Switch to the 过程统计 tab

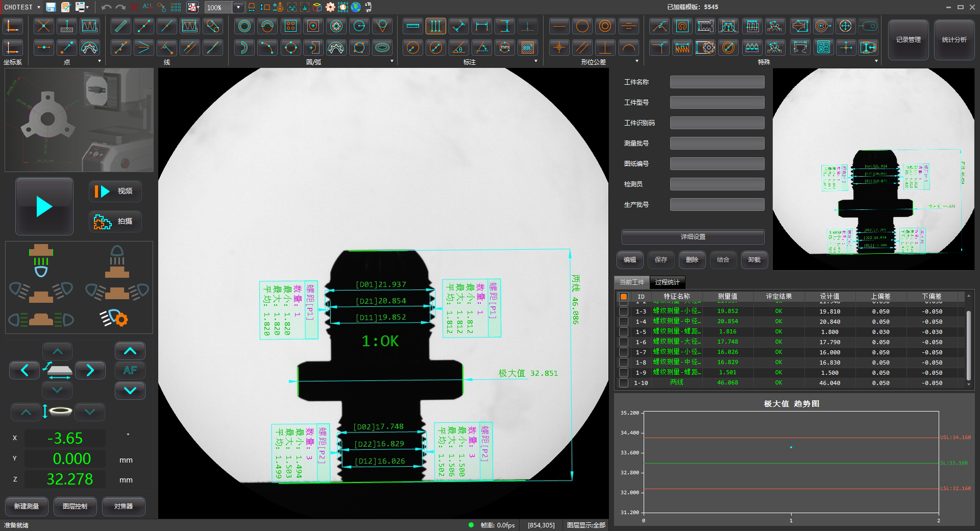click(667, 282)
